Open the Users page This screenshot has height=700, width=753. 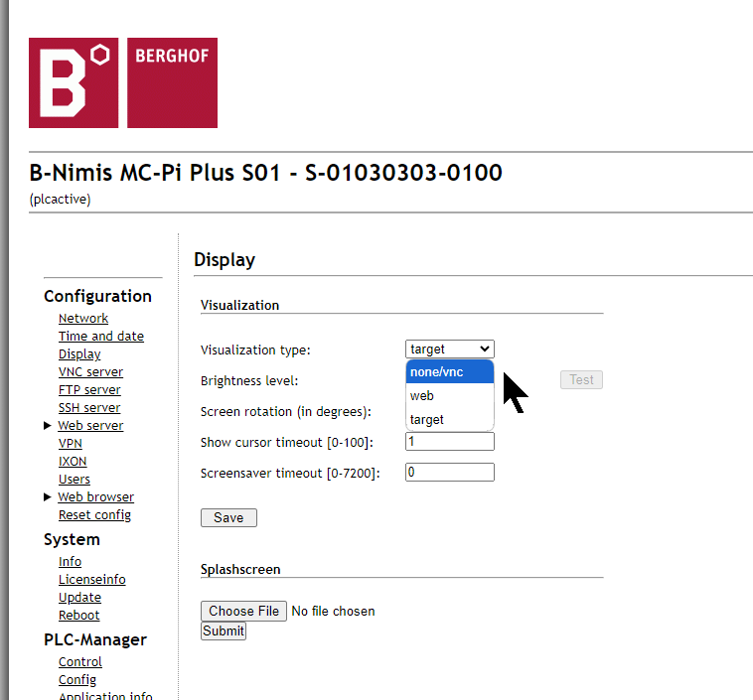(x=75, y=480)
